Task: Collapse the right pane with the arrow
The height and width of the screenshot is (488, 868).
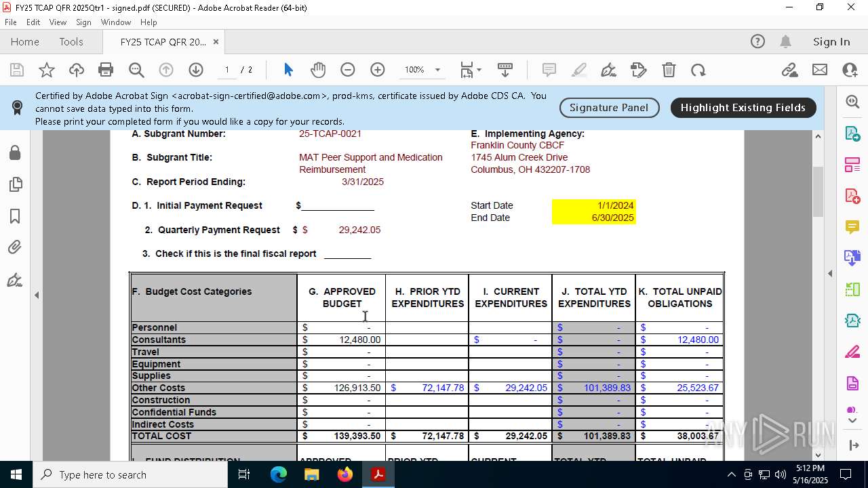Action: click(830, 274)
